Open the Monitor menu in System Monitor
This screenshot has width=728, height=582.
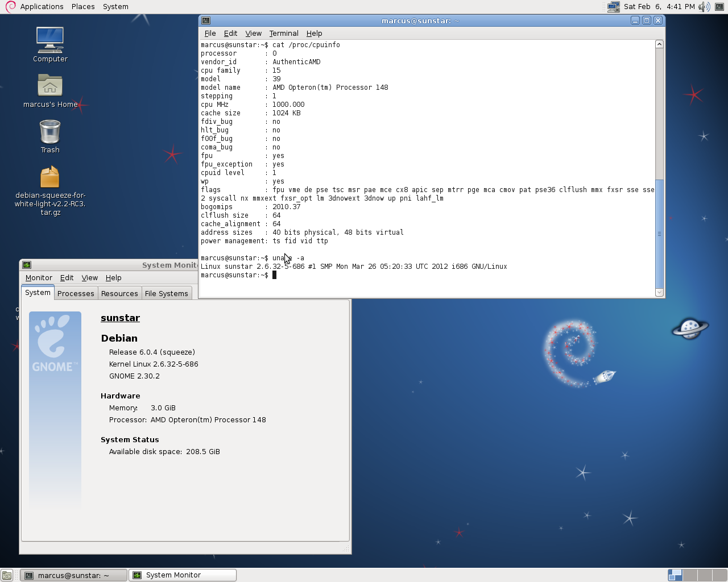tap(39, 278)
